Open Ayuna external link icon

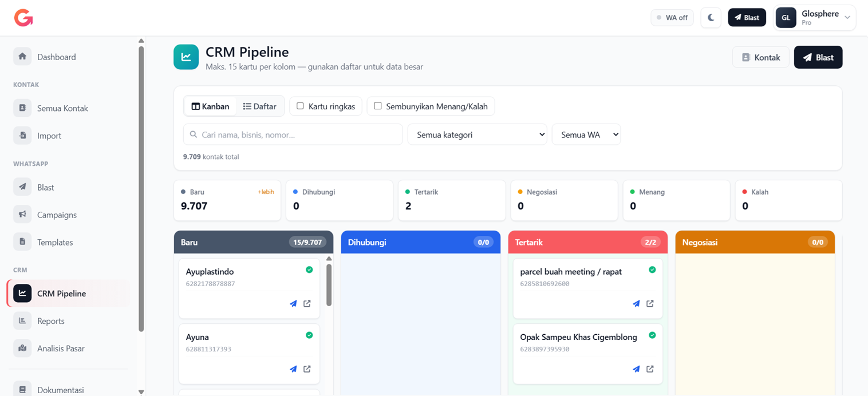pyautogui.click(x=307, y=369)
